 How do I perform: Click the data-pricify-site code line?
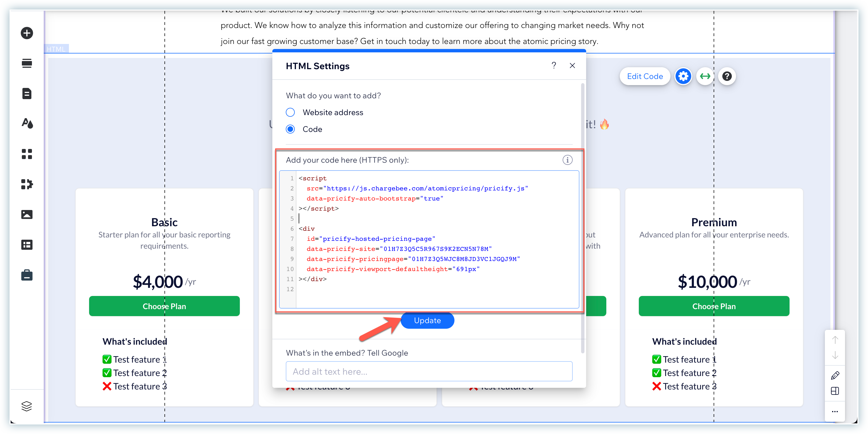point(399,249)
